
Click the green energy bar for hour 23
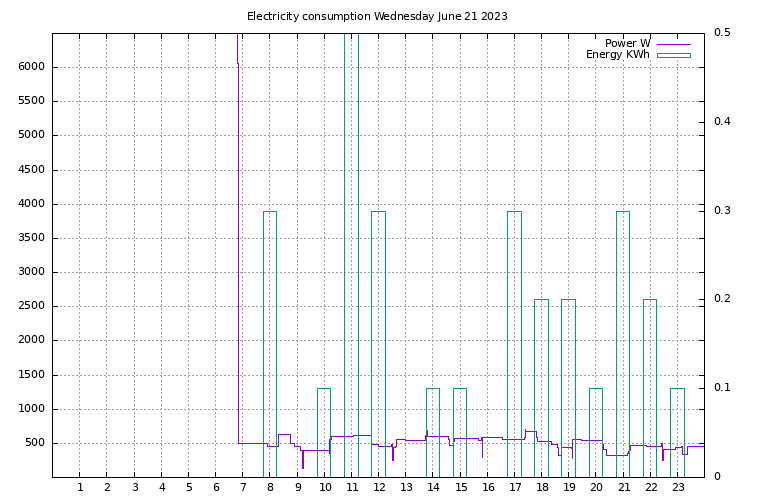[x=677, y=432]
